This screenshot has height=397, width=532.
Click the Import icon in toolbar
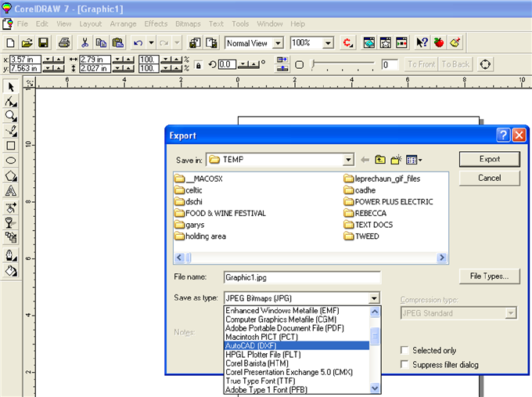point(195,43)
